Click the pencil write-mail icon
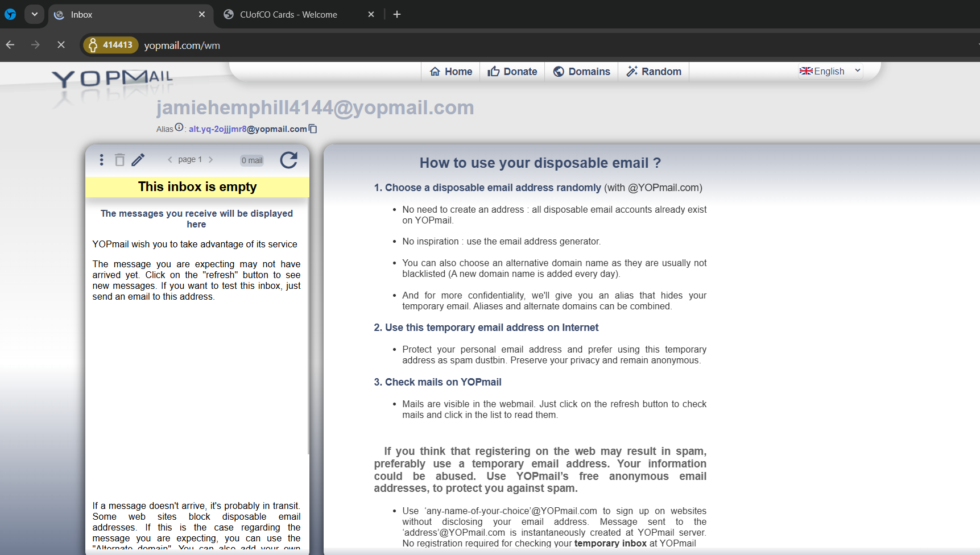 point(138,160)
